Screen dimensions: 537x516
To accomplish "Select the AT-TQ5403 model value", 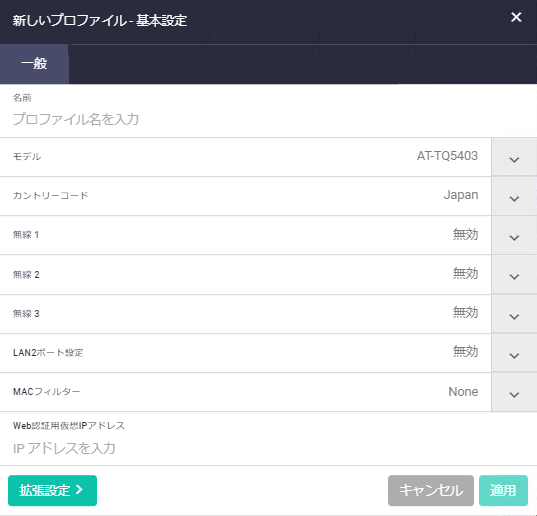I will point(447,156).
